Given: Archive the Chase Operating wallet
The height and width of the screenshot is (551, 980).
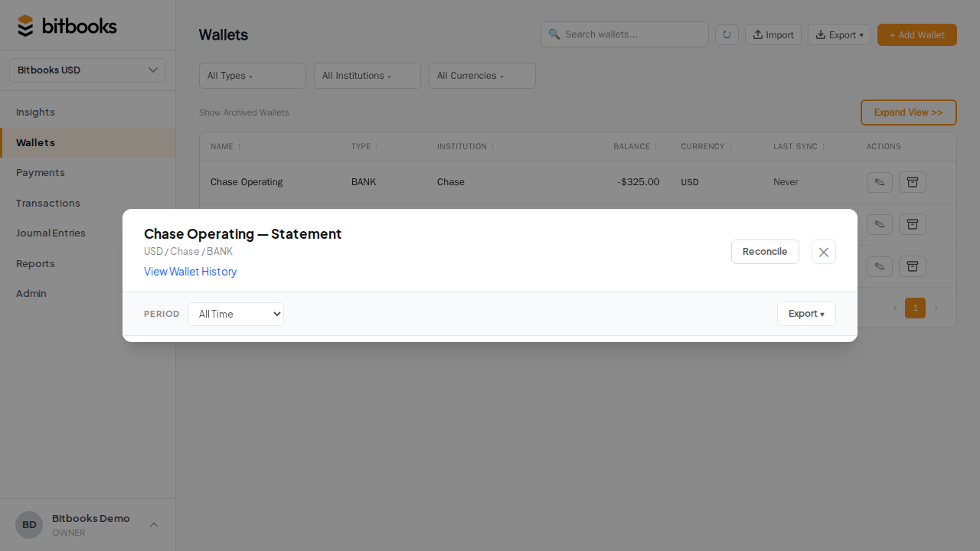Looking at the screenshot, I should tap(913, 182).
